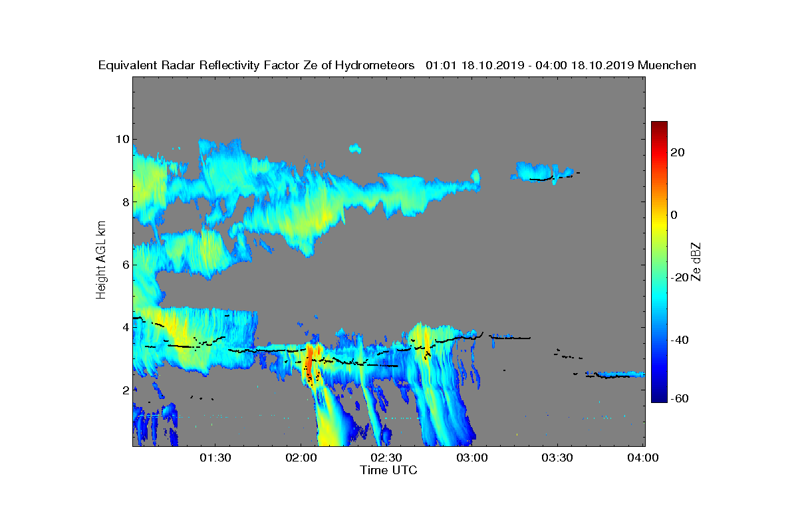
Task: Click the 02:00 time tick label
Action: pyautogui.click(x=301, y=458)
